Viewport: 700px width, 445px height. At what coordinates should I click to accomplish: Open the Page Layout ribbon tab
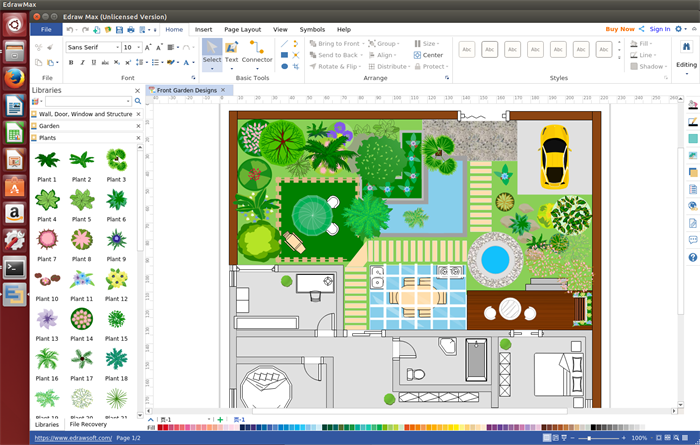[x=242, y=30]
